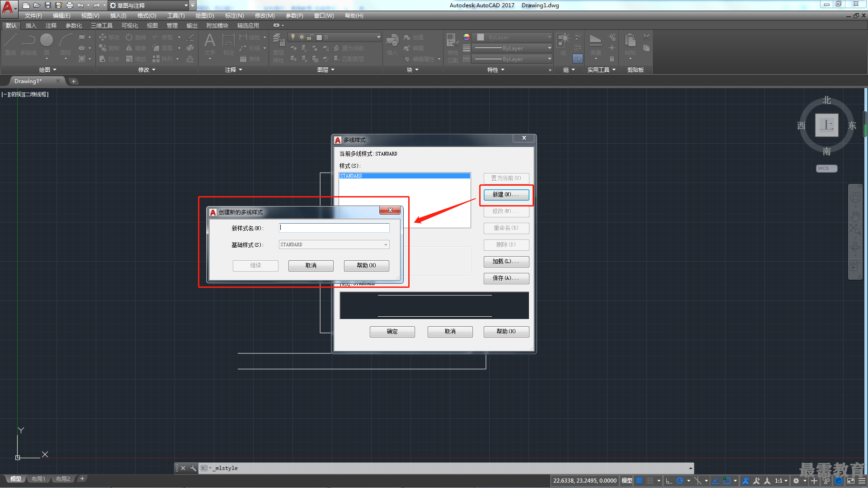This screenshot has height=488, width=868.
Task: Click the Undo arrow icon
Action: coord(80,5)
